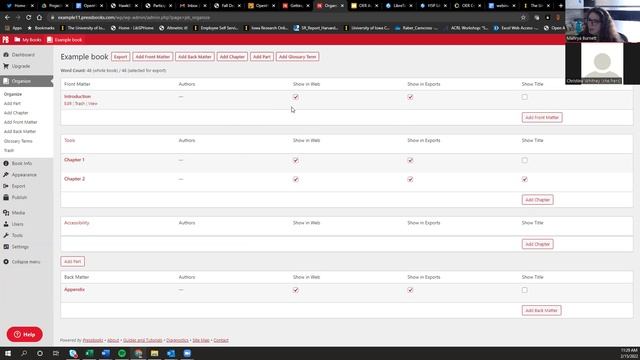Click View under Introduction

[93, 104]
